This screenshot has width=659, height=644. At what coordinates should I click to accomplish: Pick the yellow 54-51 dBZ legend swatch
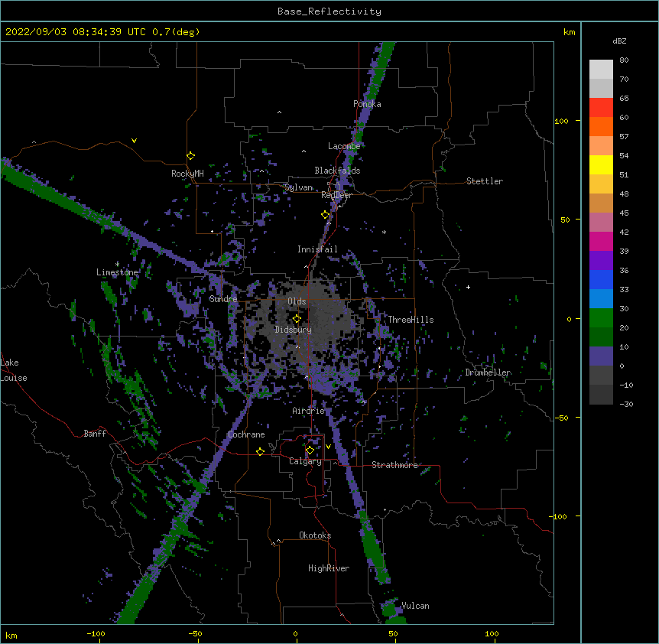click(x=601, y=164)
